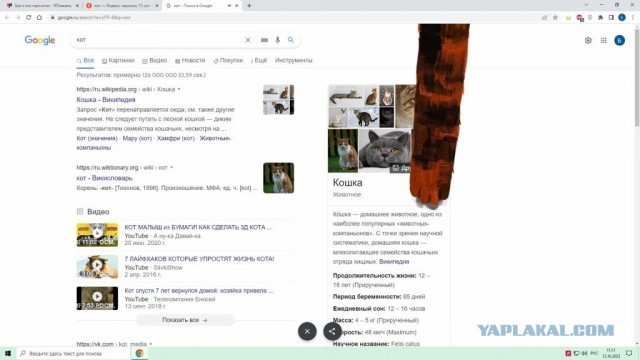Open the Инструменты search tools
The width and height of the screenshot is (640, 360).
293,60
